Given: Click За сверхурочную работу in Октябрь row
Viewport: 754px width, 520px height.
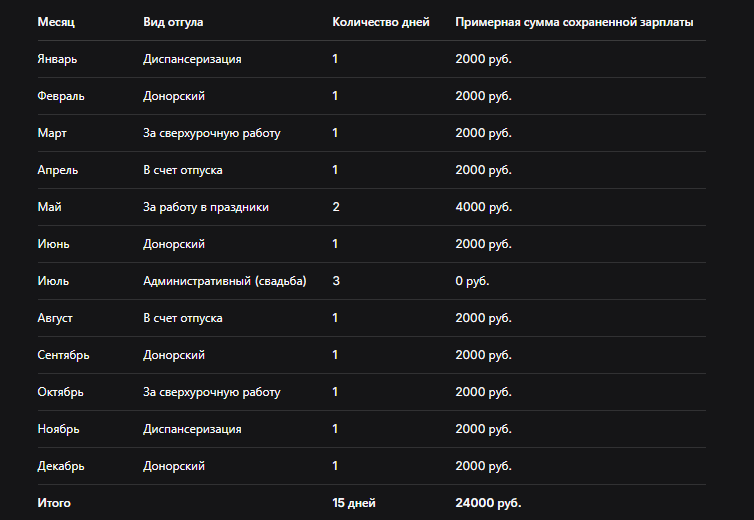Looking at the screenshot, I should click(x=212, y=392).
